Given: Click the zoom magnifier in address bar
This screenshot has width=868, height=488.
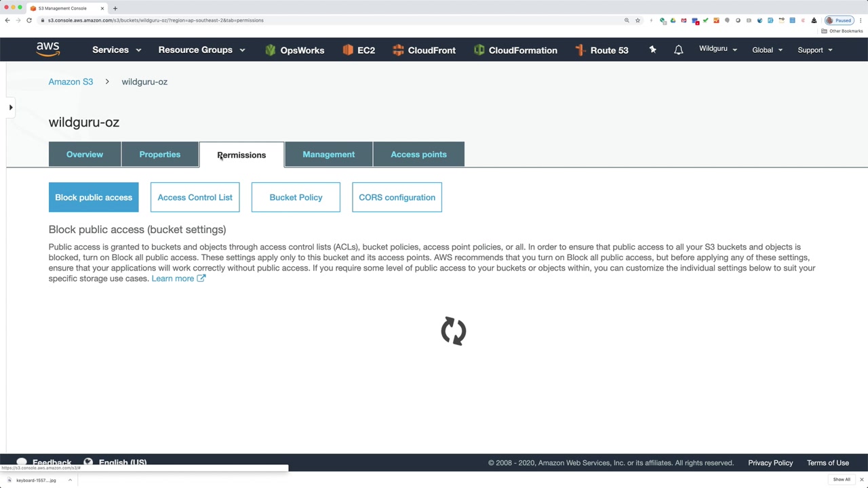Looking at the screenshot, I should click(x=627, y=20).
